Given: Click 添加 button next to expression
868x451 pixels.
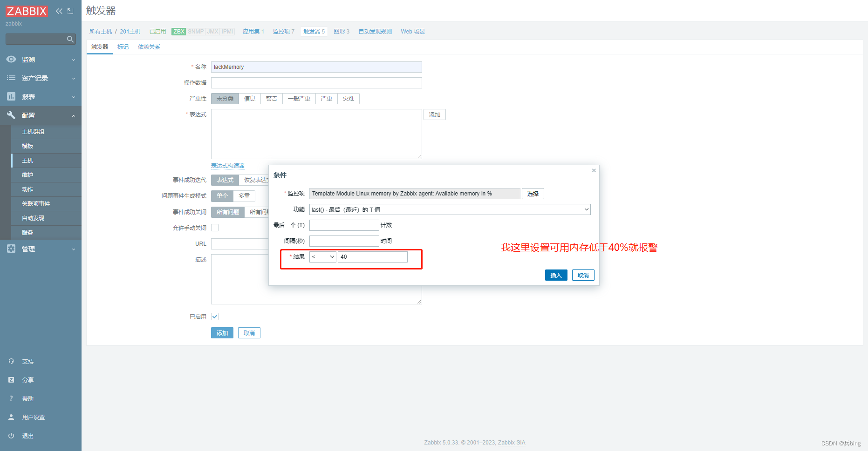Looking at the screenshot, I should 435,114.
